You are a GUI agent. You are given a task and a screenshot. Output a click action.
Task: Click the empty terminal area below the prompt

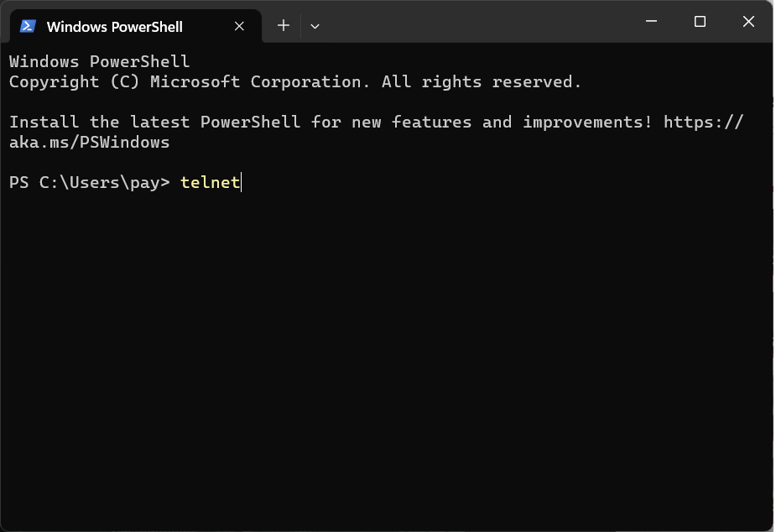click(386, 352)
